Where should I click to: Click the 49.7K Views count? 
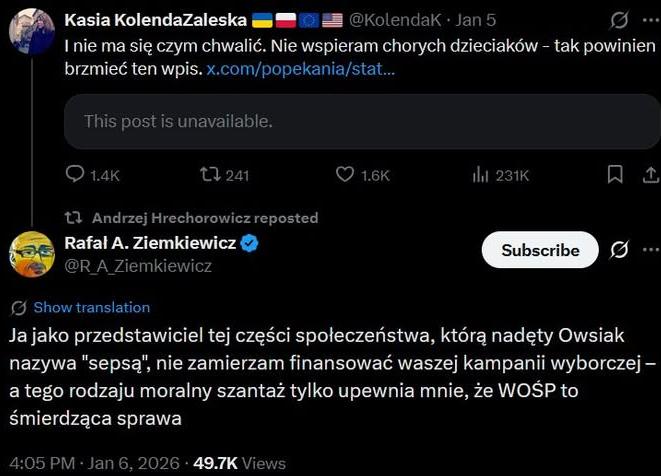tap(241, 463)
